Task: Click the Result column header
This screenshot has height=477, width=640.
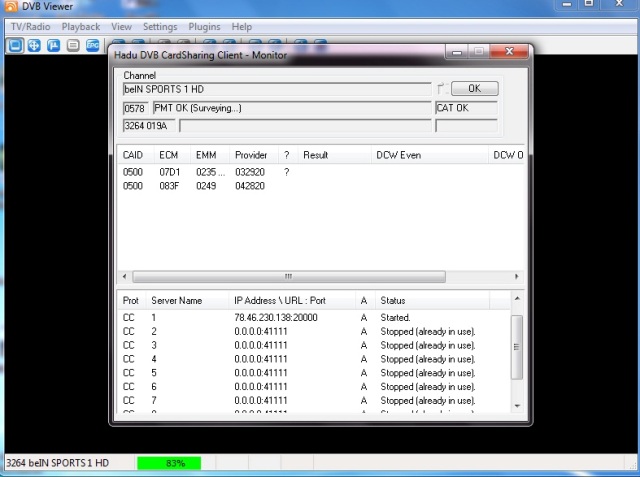Action: (x=334, y=155)
